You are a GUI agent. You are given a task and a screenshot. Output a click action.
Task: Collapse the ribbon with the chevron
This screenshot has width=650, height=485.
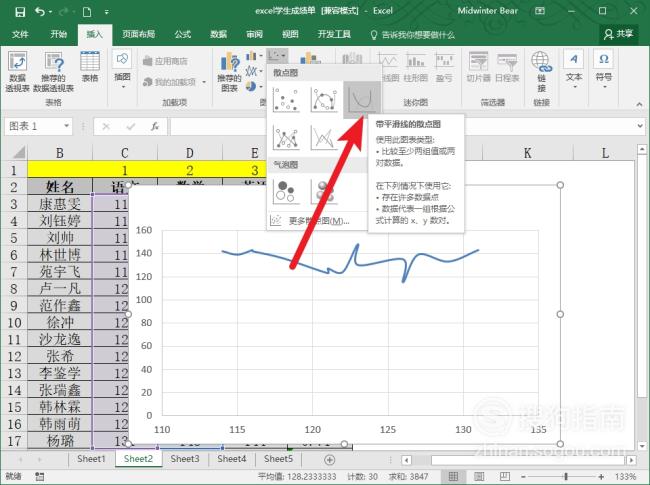(639, 104)
